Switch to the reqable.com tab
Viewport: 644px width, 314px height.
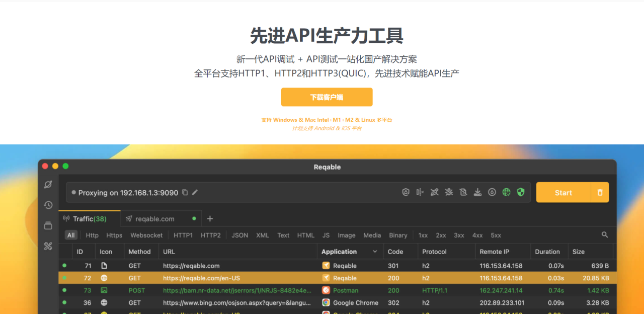click(x=155, y=219)
